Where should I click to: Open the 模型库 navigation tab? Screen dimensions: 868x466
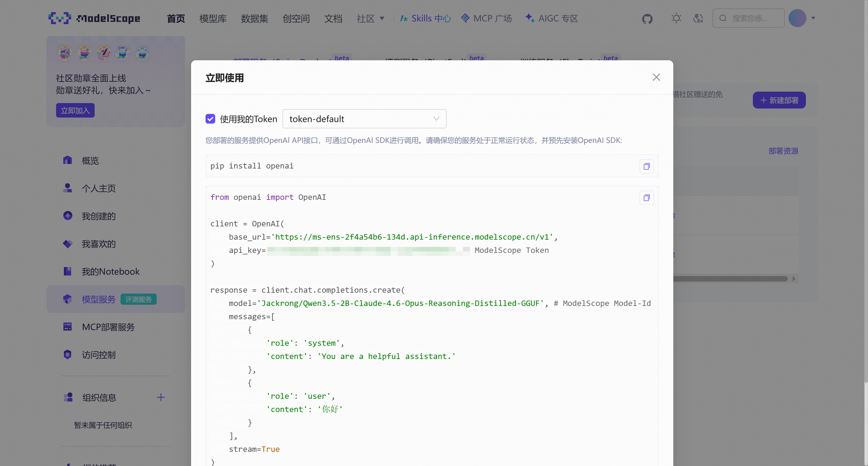(x=212, y=18)
